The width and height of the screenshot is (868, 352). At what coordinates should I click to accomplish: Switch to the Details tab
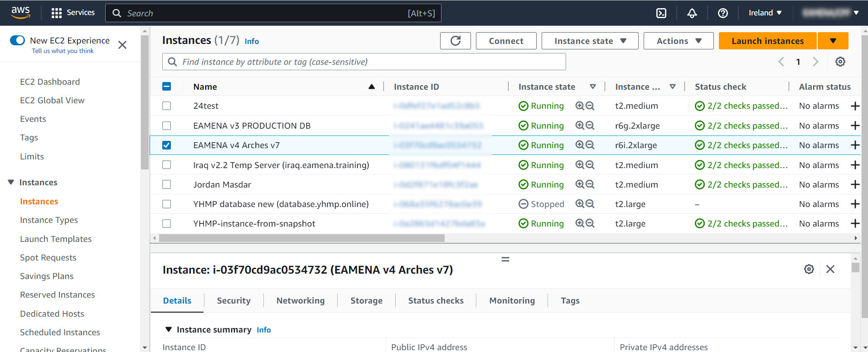point(177,300)
